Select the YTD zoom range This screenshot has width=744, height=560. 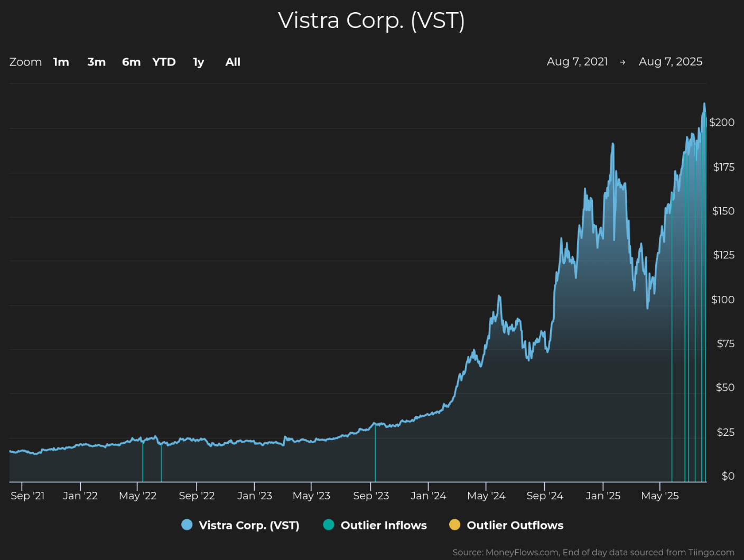click(164, 62)
